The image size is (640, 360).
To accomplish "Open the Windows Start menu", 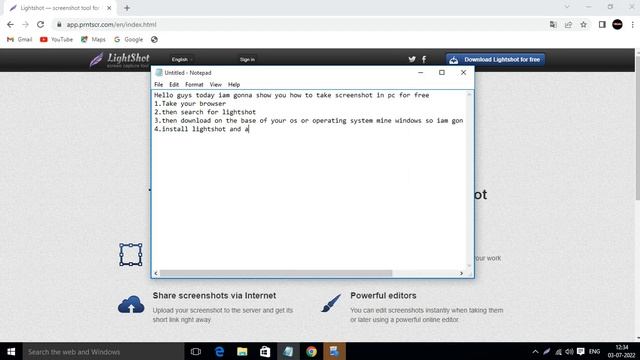I will [11, 351].
